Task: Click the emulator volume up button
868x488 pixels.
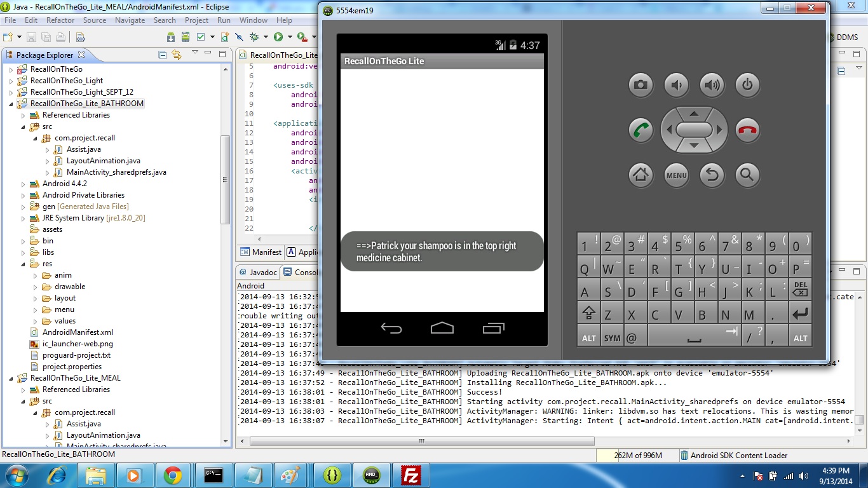Action: pos(712,85)
